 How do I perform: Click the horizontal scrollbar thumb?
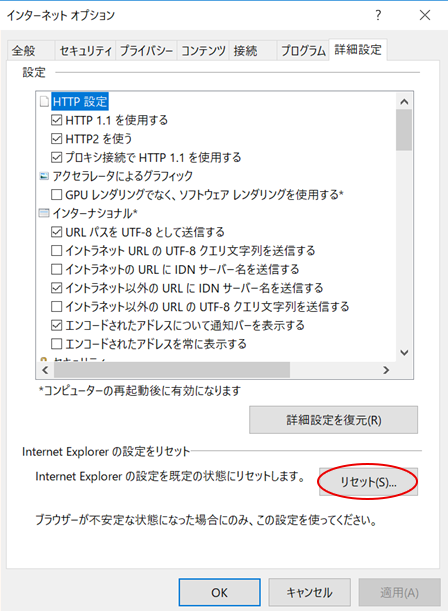172,370
